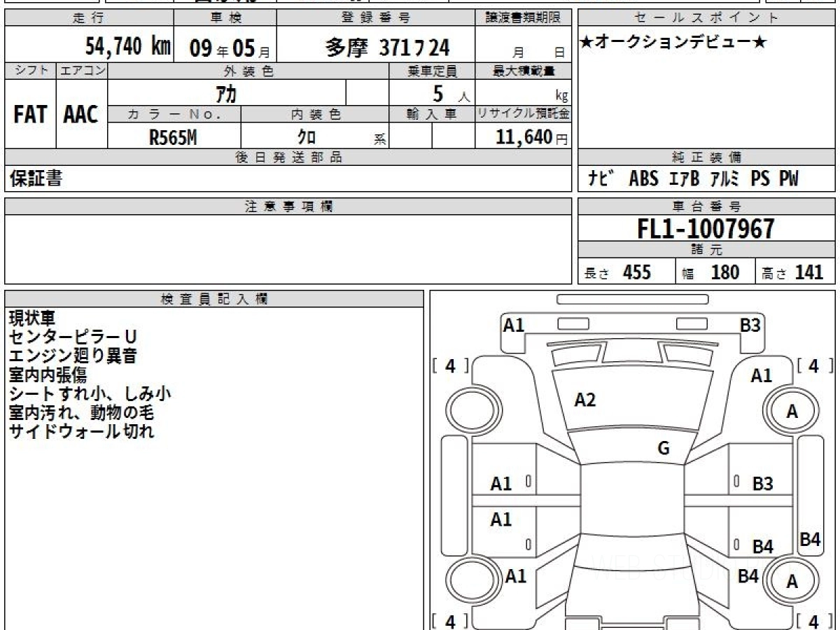Click the G mark on the windshield

[x=664, y=449]
